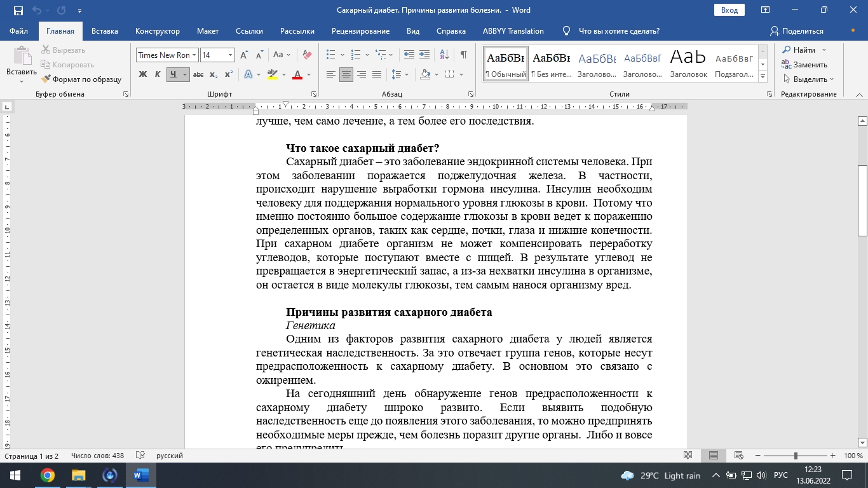This screenshot has height=488, width=868.
Task: Open the font size dropdown
Action: (231, 55)
